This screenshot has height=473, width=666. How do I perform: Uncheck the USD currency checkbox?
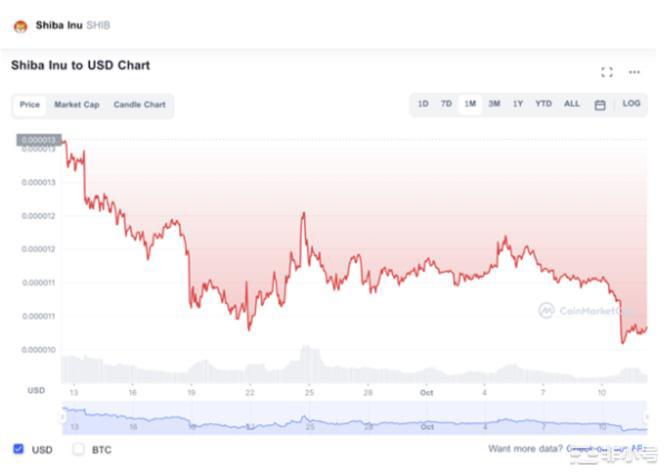click(x=19, y=449)
